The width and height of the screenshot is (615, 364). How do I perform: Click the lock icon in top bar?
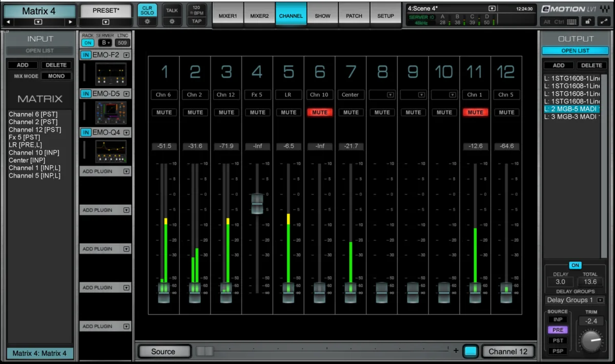589,22
